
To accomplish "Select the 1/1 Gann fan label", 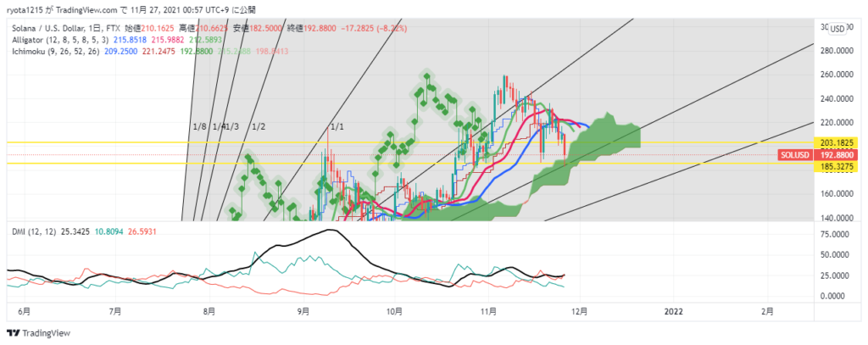I will [x=336, y=126].
